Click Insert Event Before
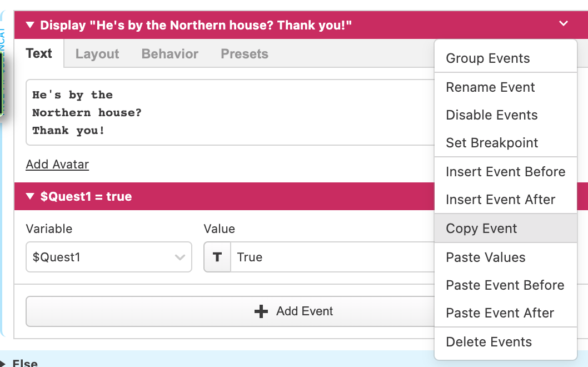This screenshot has width=588, height=367. (x=505, y=172)
